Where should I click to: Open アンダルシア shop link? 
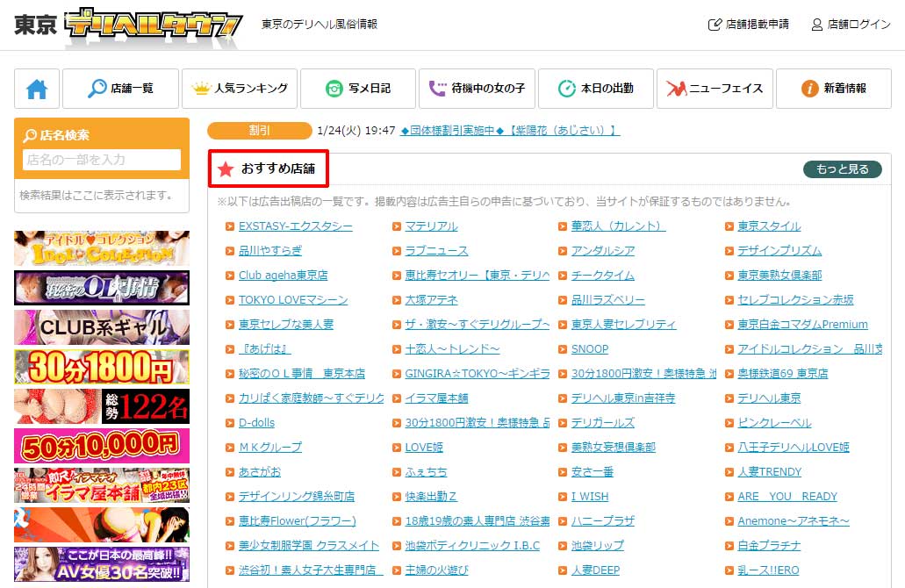pyautogui.click(x=603, y=251)
